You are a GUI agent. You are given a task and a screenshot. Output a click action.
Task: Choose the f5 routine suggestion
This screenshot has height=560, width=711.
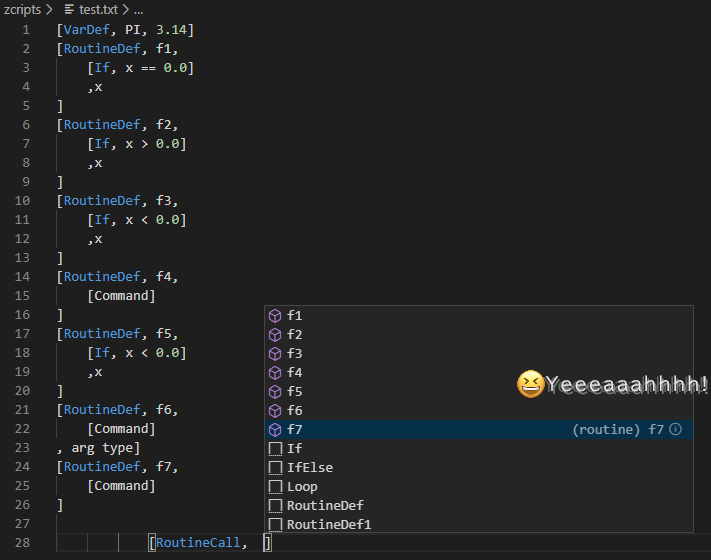tap(294, 392)
